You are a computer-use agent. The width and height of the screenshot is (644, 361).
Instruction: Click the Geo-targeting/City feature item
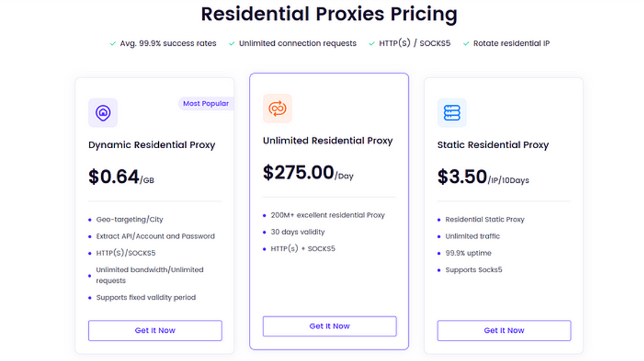129,220
